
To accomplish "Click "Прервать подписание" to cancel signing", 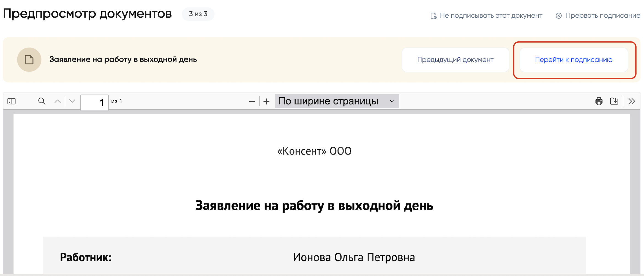I will tap(598, 15).
